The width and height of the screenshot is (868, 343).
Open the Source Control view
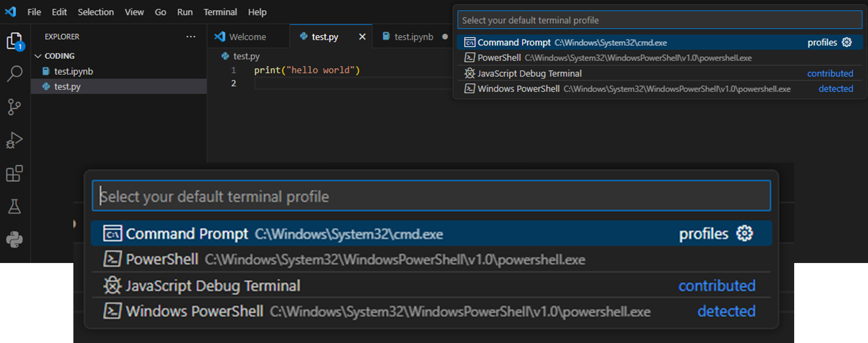tap(14, 107)
